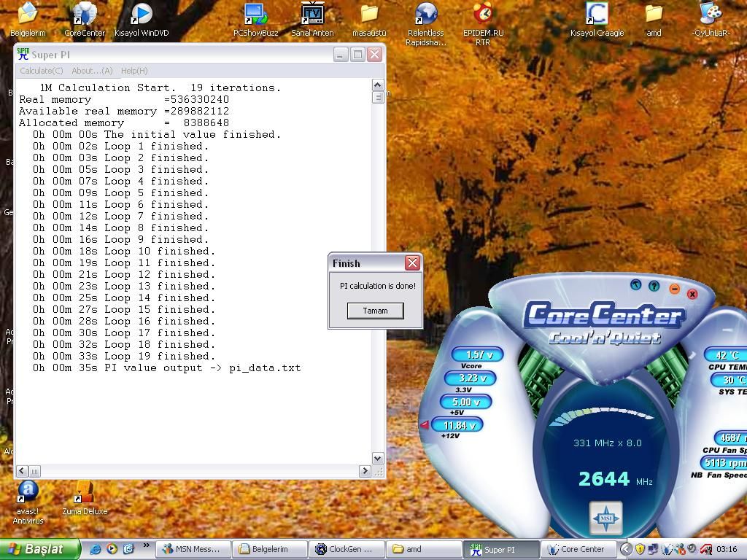Open the Calculate(C) menu in Super PI

42,71
